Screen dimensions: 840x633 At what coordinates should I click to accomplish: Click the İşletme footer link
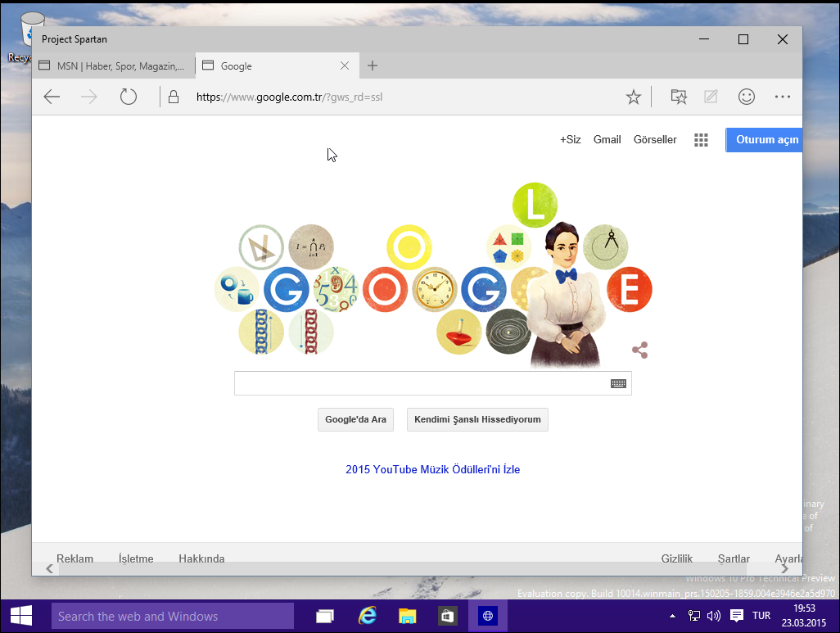coord(136,558)
